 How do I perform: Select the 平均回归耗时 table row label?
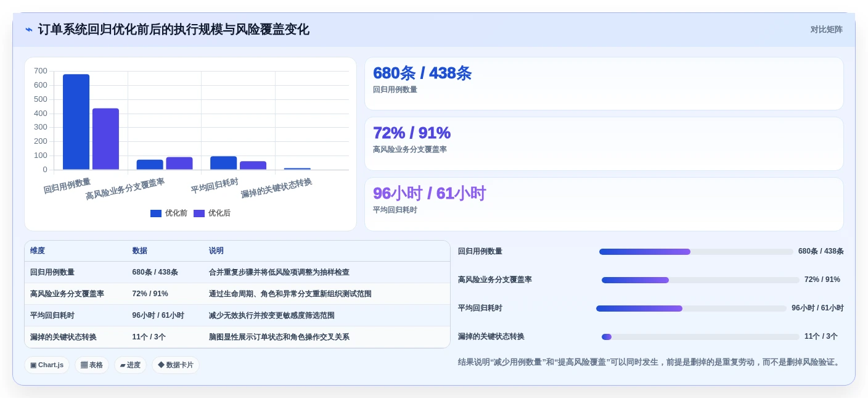pos(52,315)
